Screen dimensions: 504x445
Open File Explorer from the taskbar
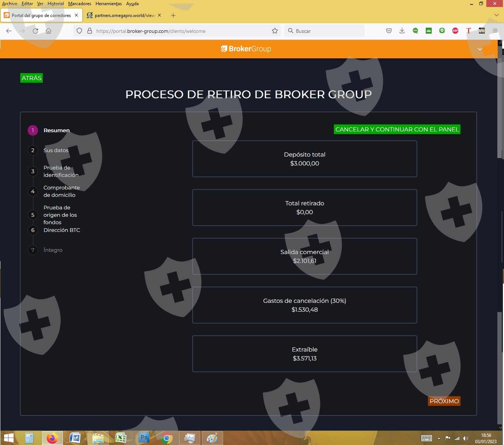point(98,438)
